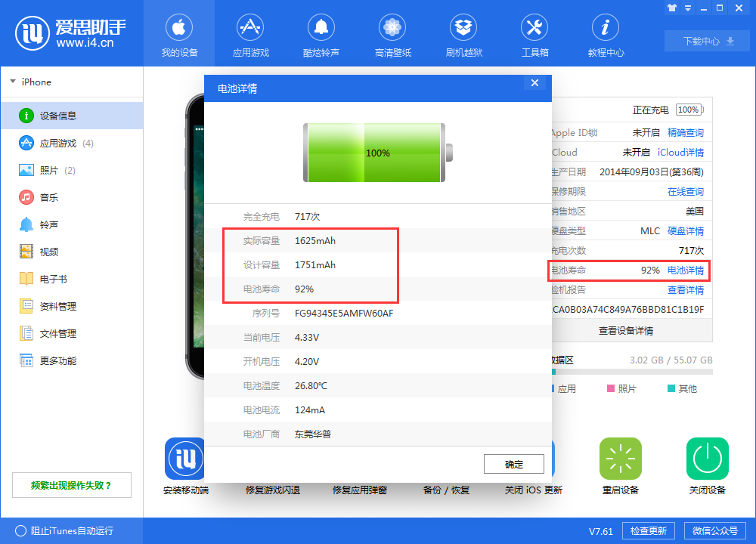756x544 pixels.
Task: Click 修复游戏闪退 to fix game crashes
Action: click(x=272, y=489)
